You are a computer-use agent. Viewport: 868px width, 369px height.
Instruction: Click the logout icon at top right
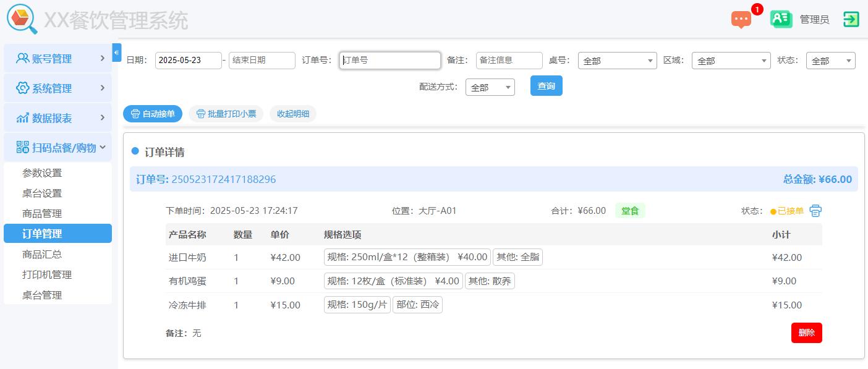click(851, 19)
